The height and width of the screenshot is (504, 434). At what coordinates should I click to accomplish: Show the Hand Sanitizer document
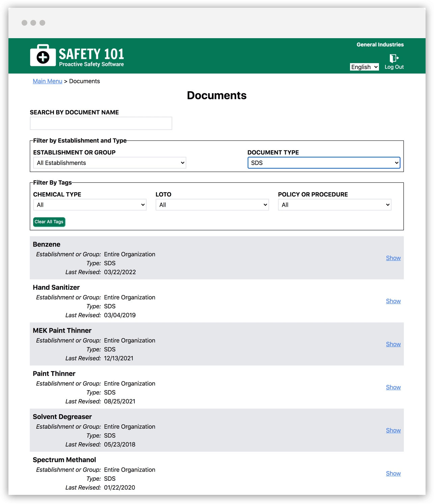click(x=394, y=301)
